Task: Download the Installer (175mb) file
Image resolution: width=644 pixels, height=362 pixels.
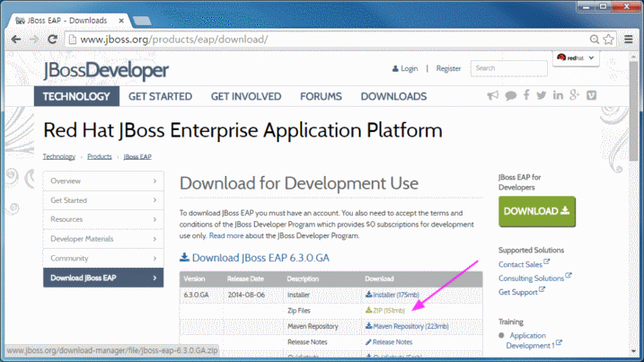Action: click(x=393, y=295)
